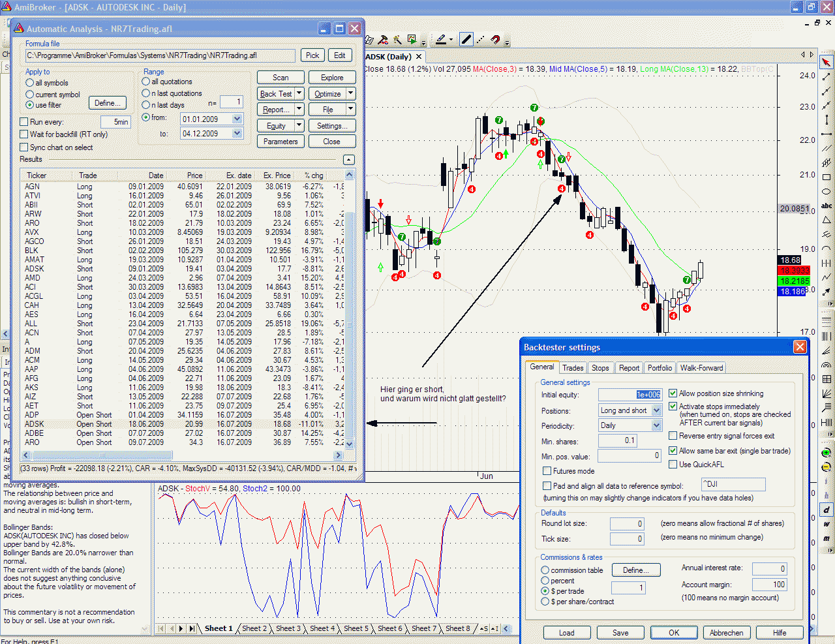This screenshot has height=644, width=835.
Task: Select the Ellipse drawing tool
Action: [x=827, y=192]
